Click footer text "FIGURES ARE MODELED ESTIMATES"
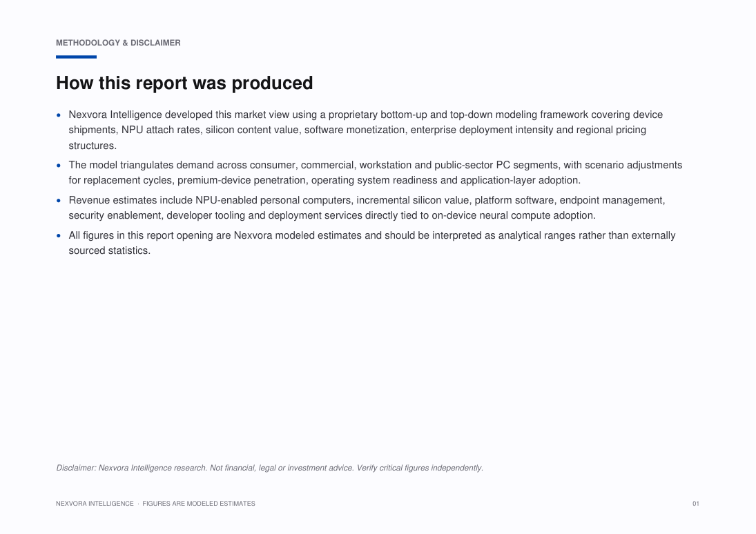The height and width of the screenshot is (534, 756). coord(199,504)
